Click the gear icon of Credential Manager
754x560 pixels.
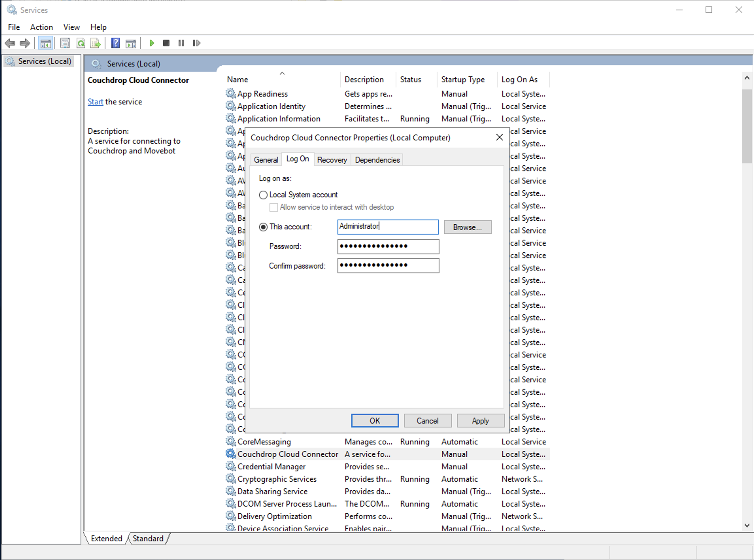pyautogui.click(x=231, y=466)
